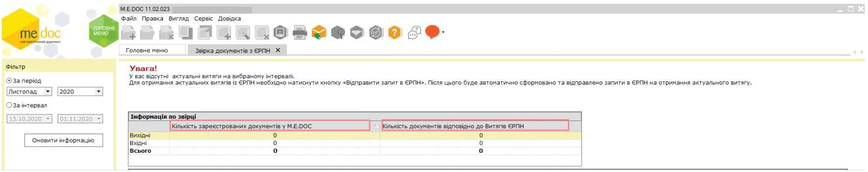
Task: Click the orange envelope mail icon
Action: click(319, 32)
